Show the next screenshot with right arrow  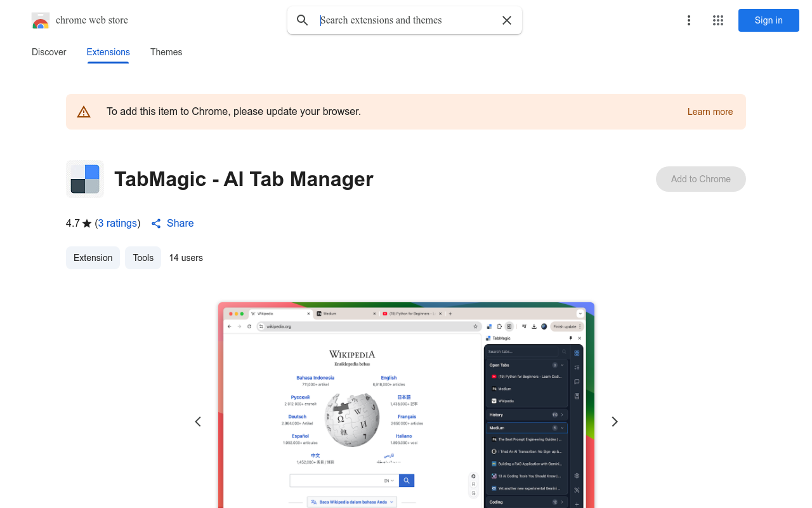click(614, 422)
